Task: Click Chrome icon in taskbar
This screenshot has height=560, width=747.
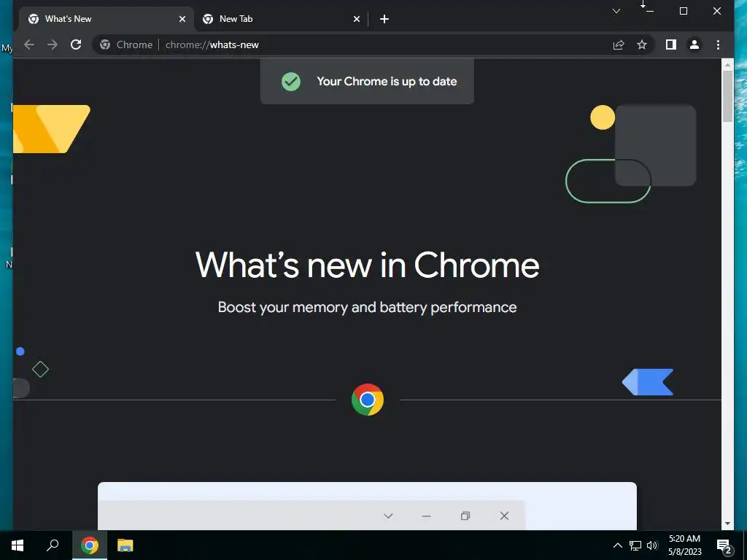Action: click(x=90, y=545)
